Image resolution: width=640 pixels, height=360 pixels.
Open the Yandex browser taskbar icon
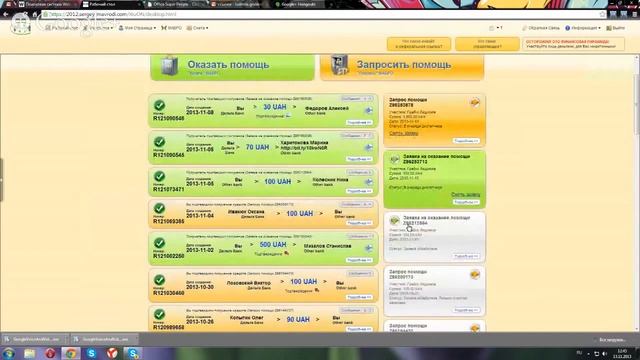[x=112, y=353]
